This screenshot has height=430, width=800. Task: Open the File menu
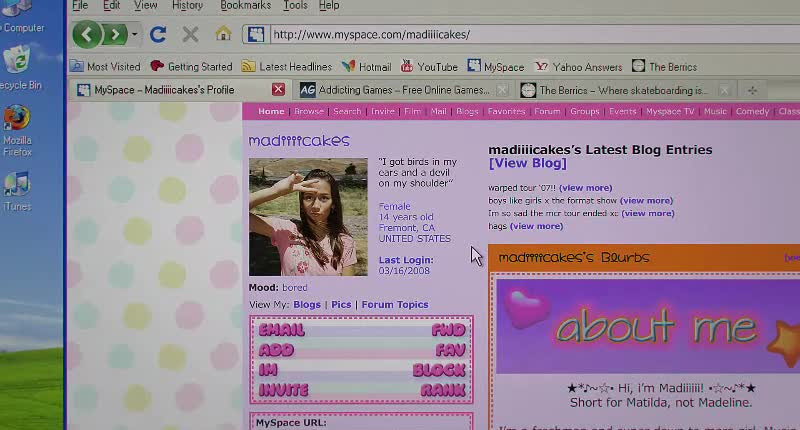pos(80,6)
